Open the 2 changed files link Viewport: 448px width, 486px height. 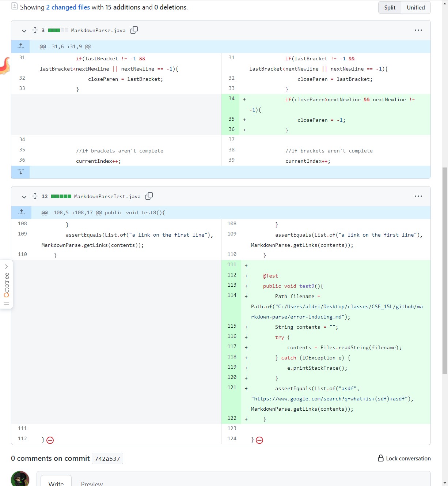pos(68,7)
